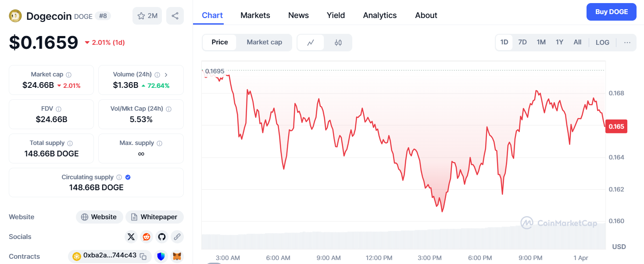The height and width of the screenshot is (264, 644).
Task: Click the Buy DOGE button
Action: tap(611, 12)
